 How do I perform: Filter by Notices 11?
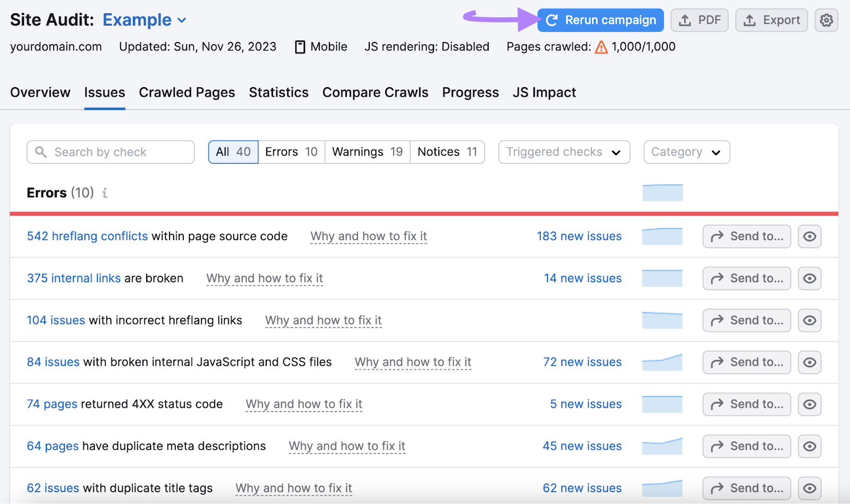447,152
